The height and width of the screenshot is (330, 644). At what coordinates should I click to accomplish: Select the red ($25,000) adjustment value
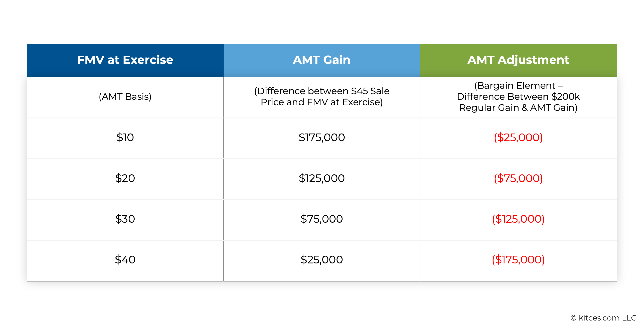click(518, 137)
